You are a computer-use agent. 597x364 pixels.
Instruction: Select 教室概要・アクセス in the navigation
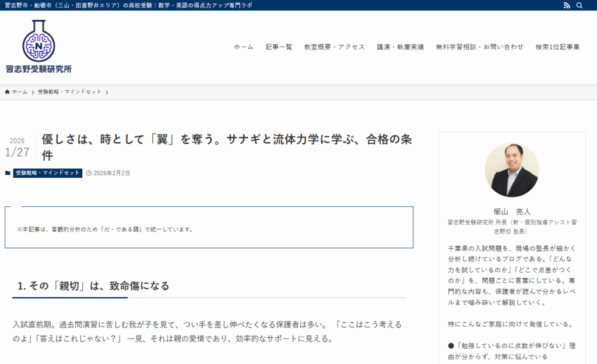(334, 47)
